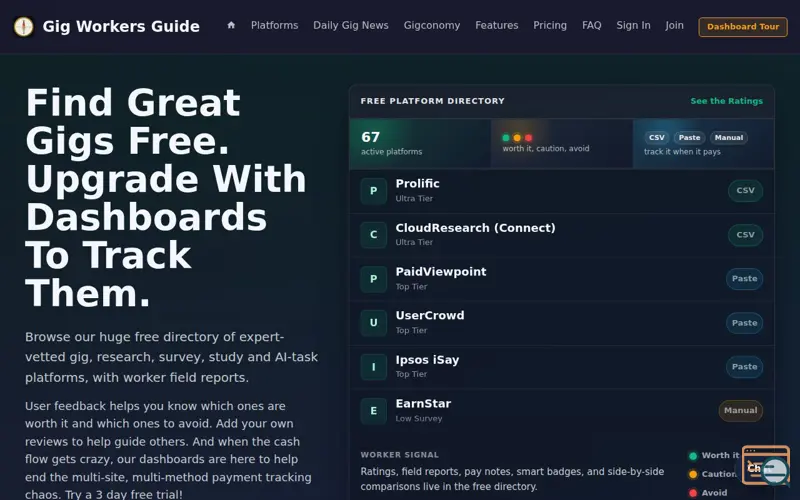Click the Paste badge on UserCrowd row
This screenshot has width=800, height=500.
(744, 323)
